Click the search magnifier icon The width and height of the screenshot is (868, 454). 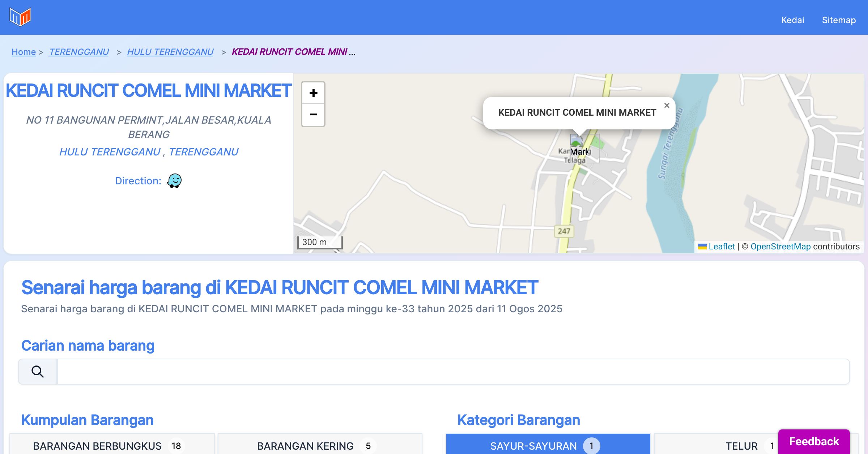[38, 372]
